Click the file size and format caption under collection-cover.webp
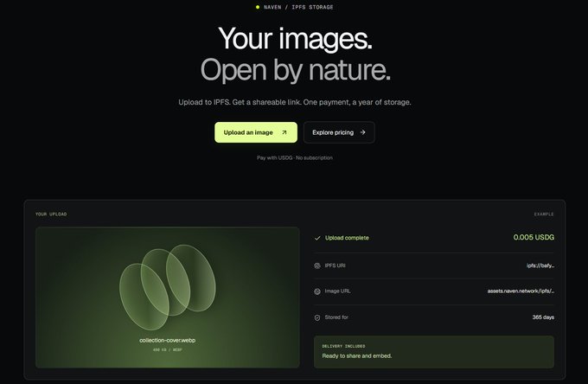 point(167,350)
